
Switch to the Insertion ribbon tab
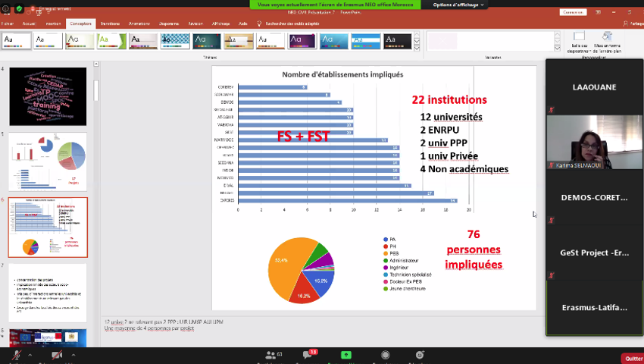click(x=53, y=24)
